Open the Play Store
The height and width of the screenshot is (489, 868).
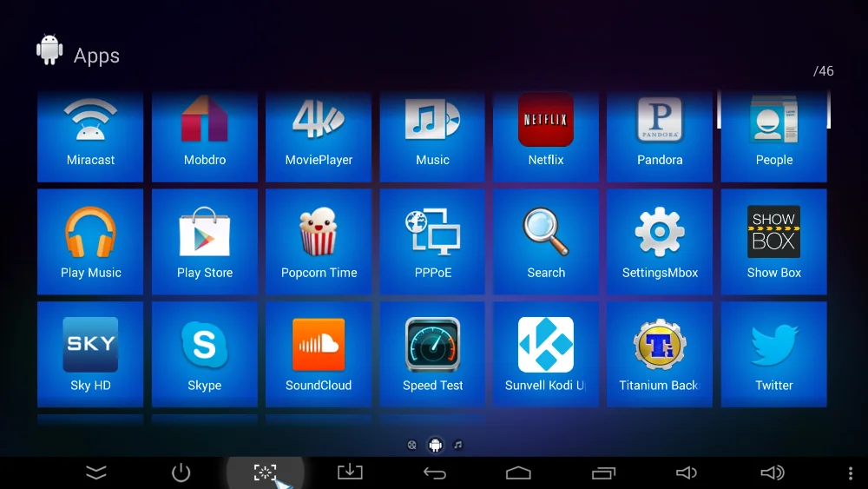[204, 241]
